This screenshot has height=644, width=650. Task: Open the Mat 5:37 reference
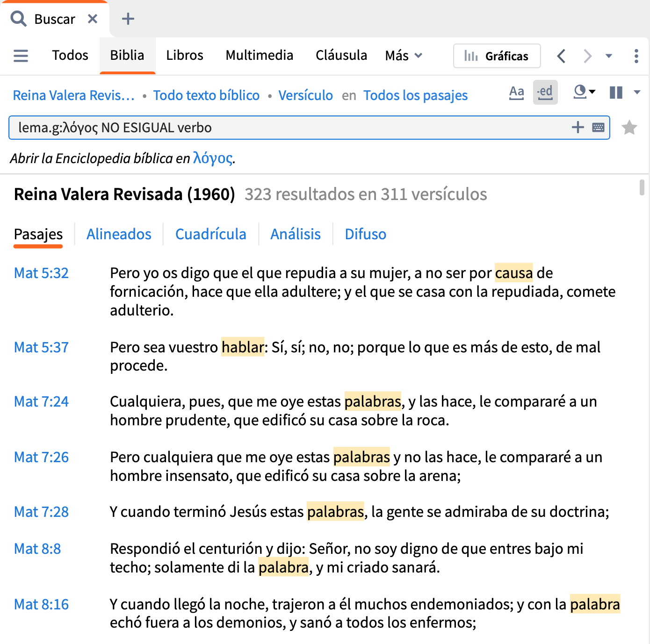[41, 347]
